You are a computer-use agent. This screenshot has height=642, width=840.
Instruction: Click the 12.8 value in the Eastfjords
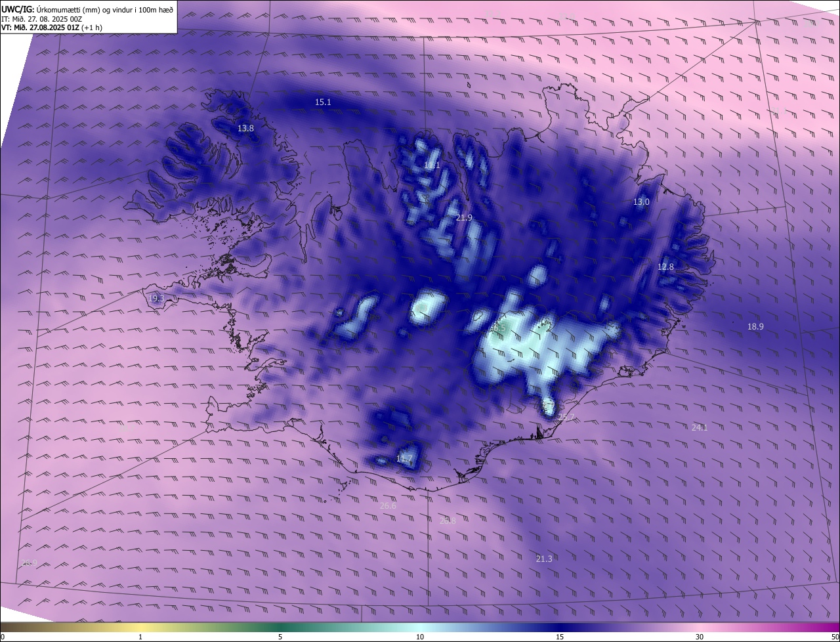[x=665, y=267]
